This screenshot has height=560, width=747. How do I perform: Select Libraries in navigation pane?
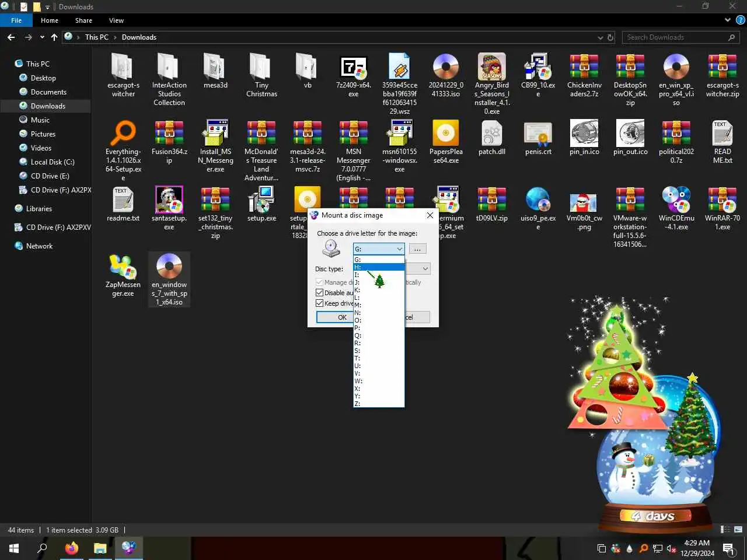click(39, 209)
